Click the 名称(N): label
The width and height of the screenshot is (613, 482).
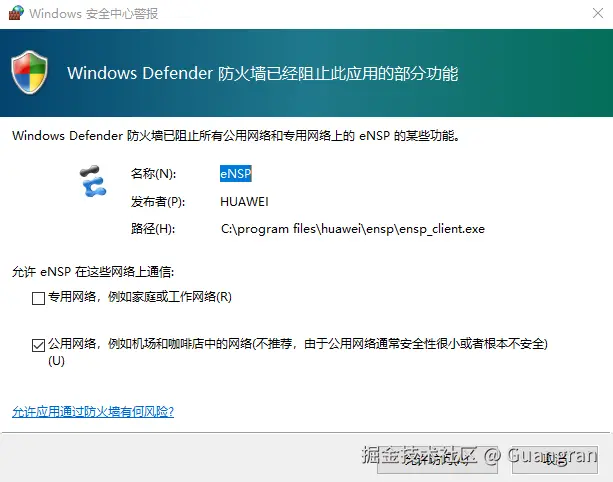coord(153,174)
